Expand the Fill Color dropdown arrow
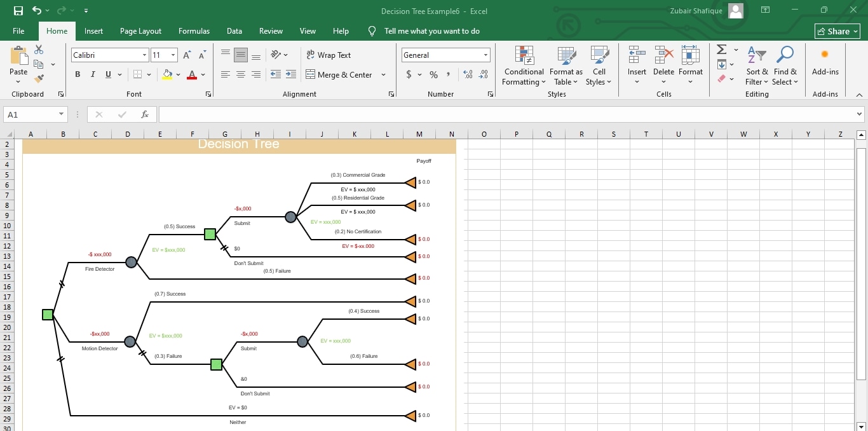This screenshot has width=868, height=431. pyautogui.click(x=178, y=74)
